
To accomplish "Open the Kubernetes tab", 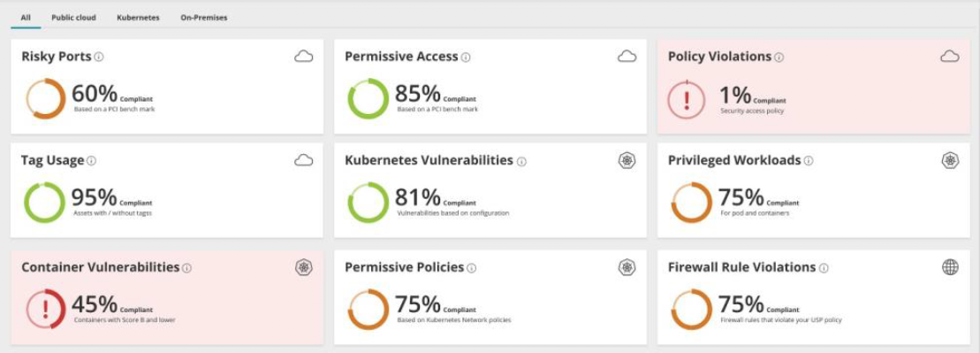I will point(138,19).
